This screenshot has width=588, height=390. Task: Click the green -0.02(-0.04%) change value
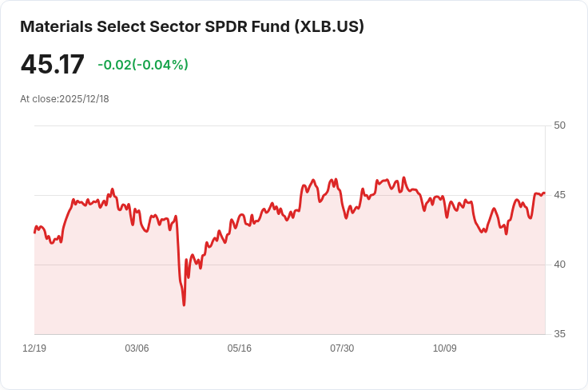click(143, 65)
